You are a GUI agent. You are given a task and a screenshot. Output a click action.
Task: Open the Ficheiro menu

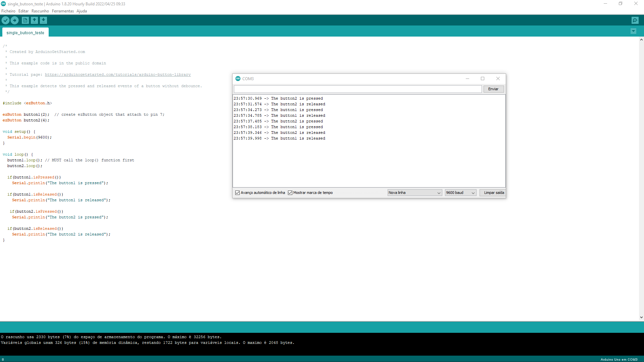(8, 11)
